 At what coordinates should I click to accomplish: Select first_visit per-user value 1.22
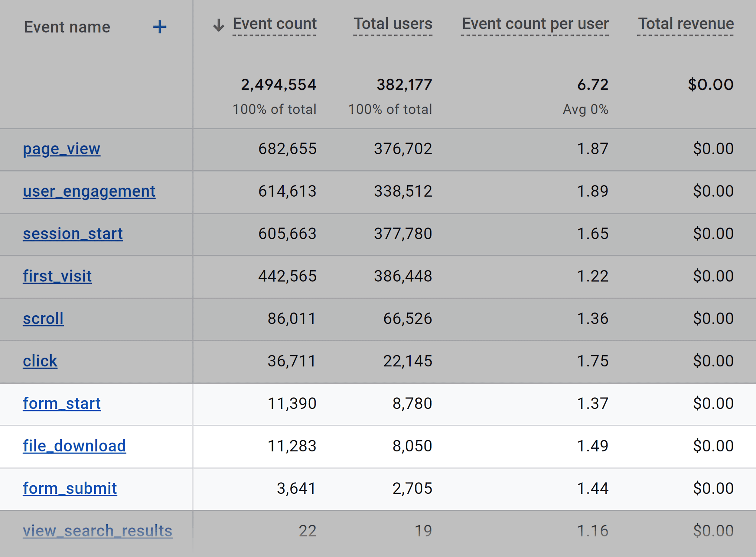[593, 276]
